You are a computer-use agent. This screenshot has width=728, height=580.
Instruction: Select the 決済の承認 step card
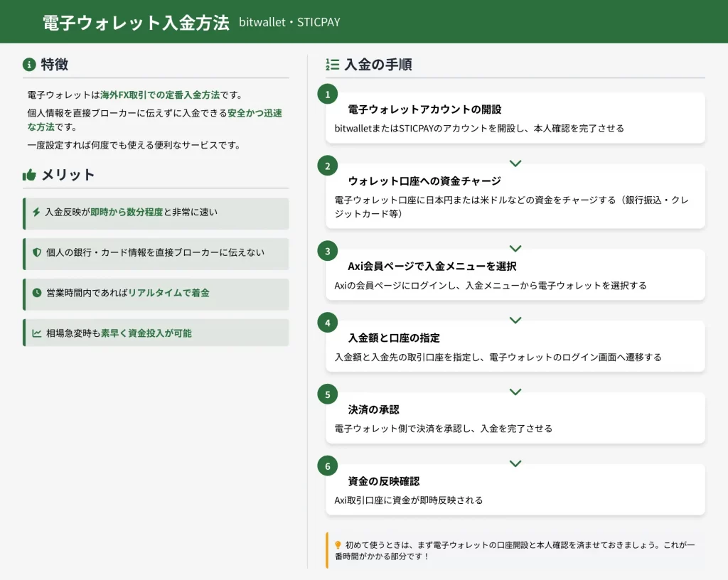click(x=515, y=419)
